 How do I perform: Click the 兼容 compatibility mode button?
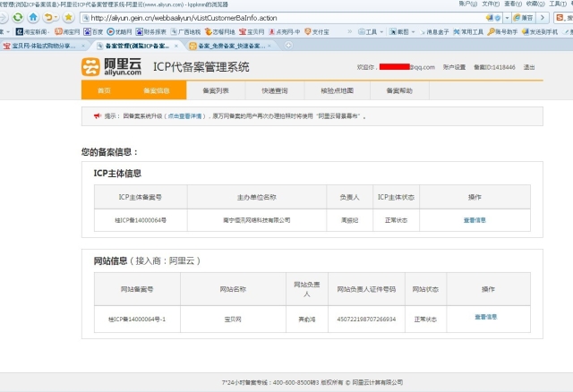[523, 18]
